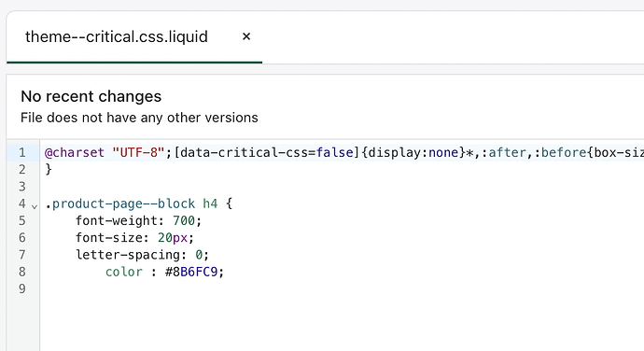Click line number 8 in the gutter
Screen dimensions: 644x351
(22, 272)
